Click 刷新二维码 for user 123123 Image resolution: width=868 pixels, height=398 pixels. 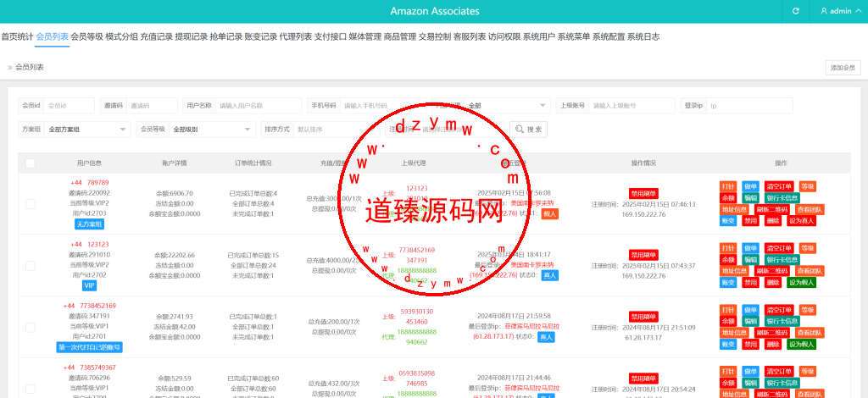(772, 271)
